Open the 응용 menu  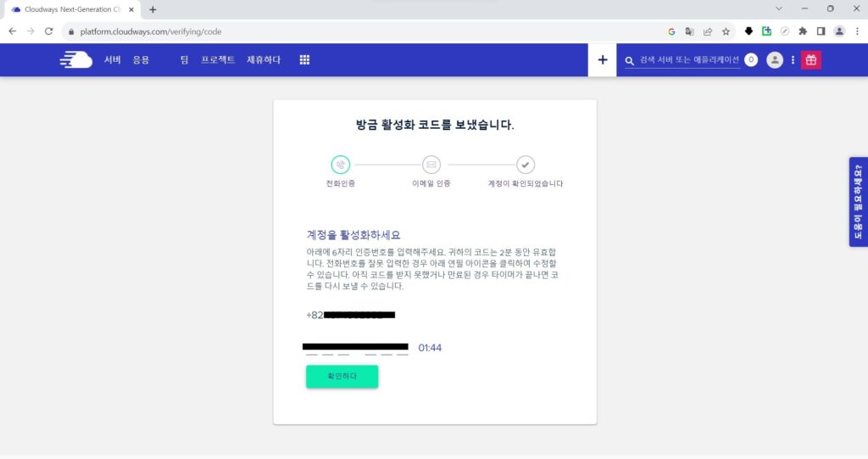142,60
